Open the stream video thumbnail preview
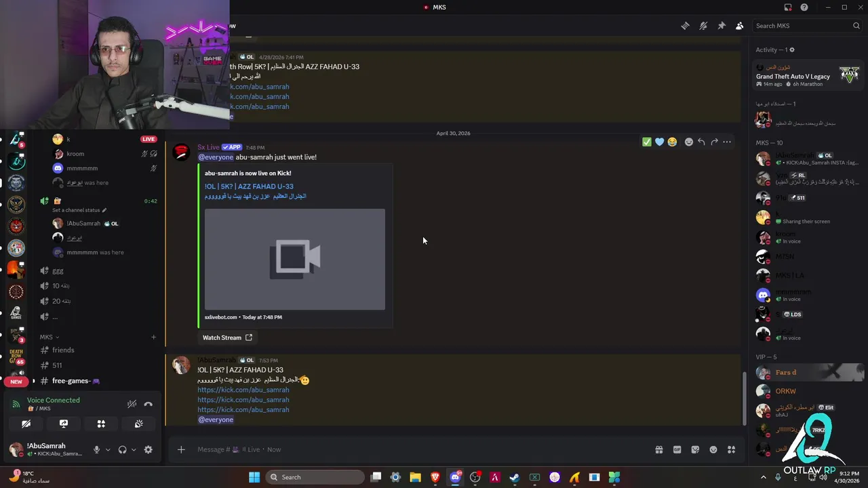 [x=295, y=259]
